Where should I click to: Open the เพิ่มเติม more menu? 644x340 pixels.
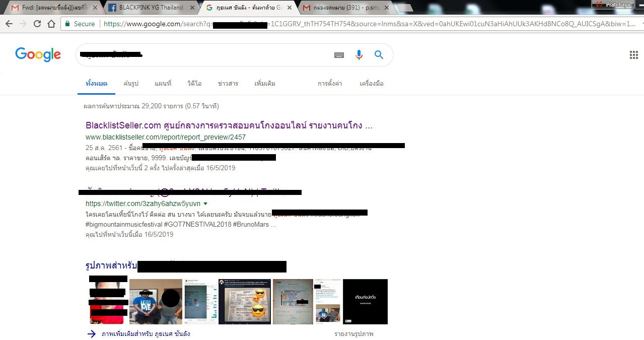click(x=265, y=84)
